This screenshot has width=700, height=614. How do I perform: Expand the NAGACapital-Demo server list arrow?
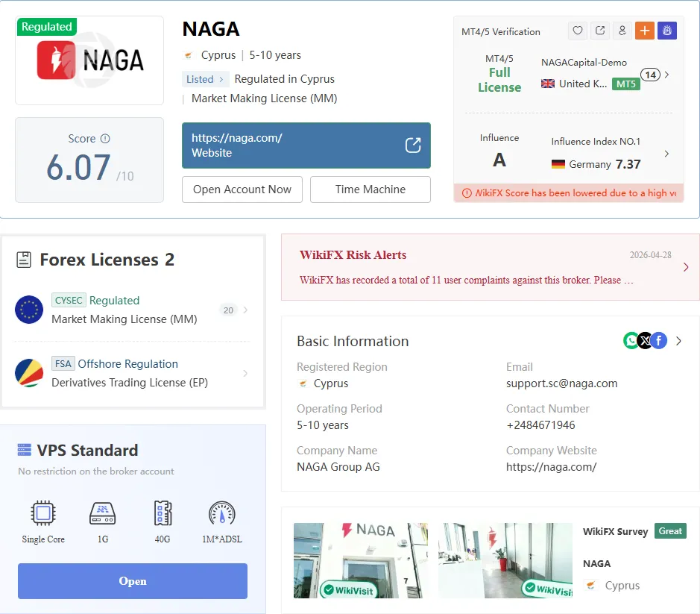click(x=666, y=75)
